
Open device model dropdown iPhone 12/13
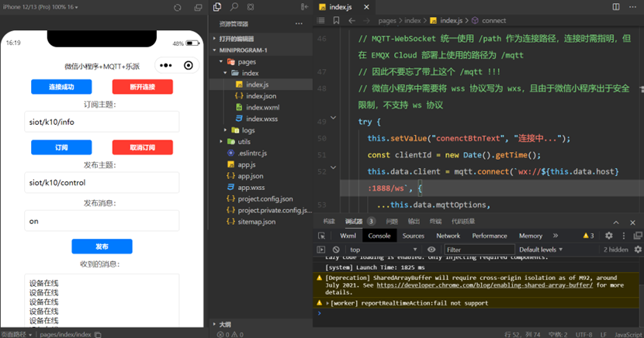[x=40, y=7]
